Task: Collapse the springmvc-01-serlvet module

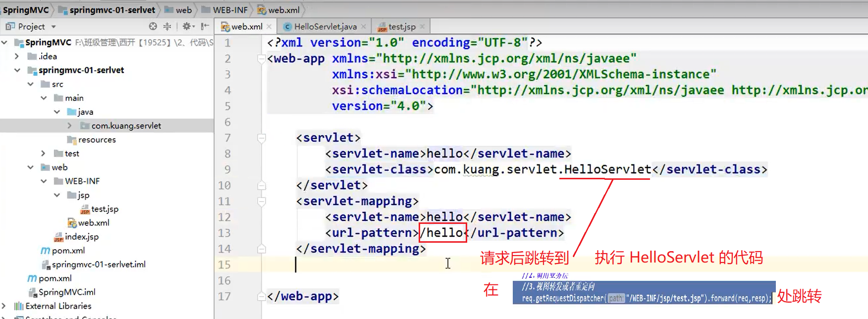Action: tap(17, 70)
